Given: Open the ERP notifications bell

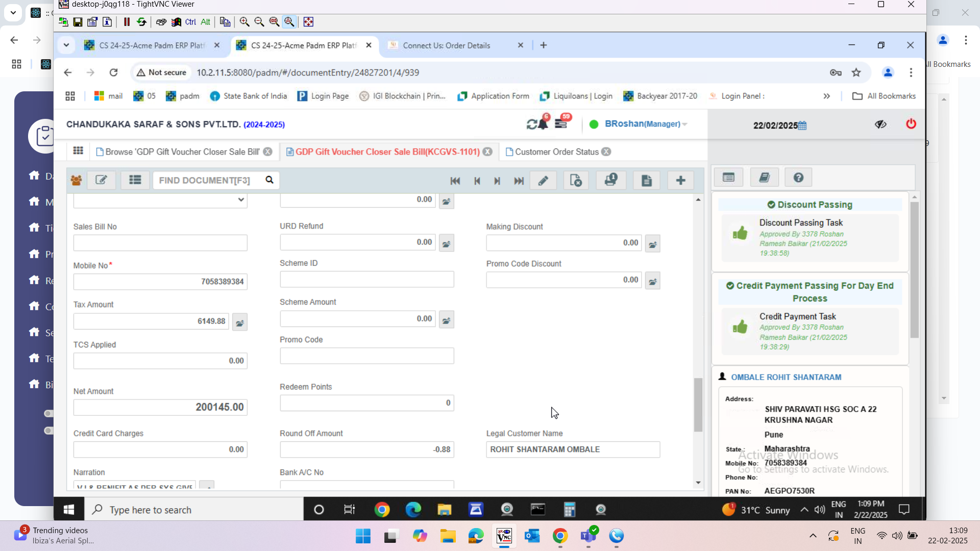Looking at the screenshot, I should 543,124.
